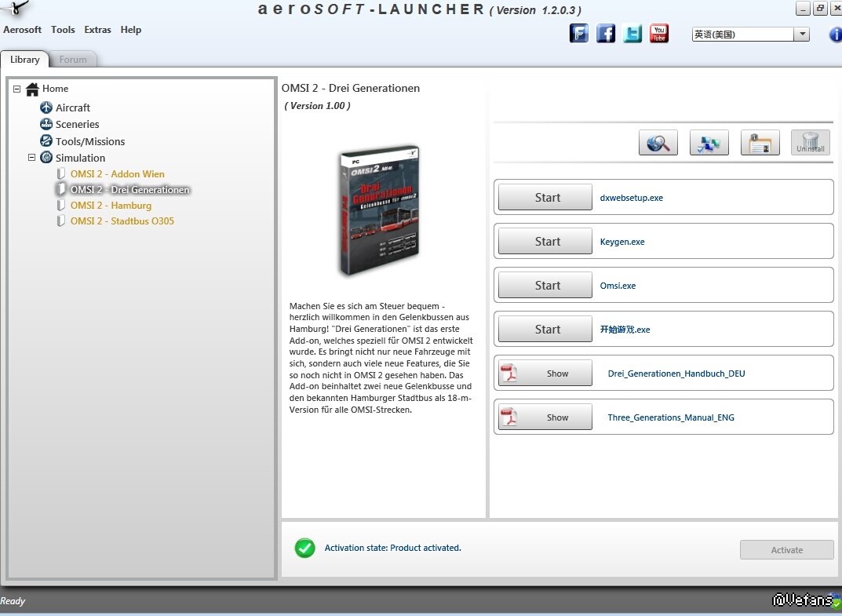Viewport: 842px width, 616px height.
Task: Switch to the Forum tab
Action: [x=73, y=60]
